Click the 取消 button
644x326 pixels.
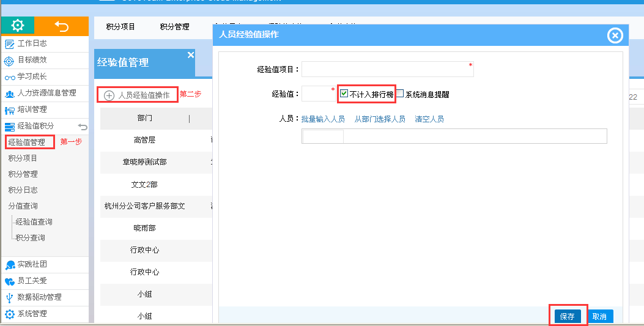point(599,317)
